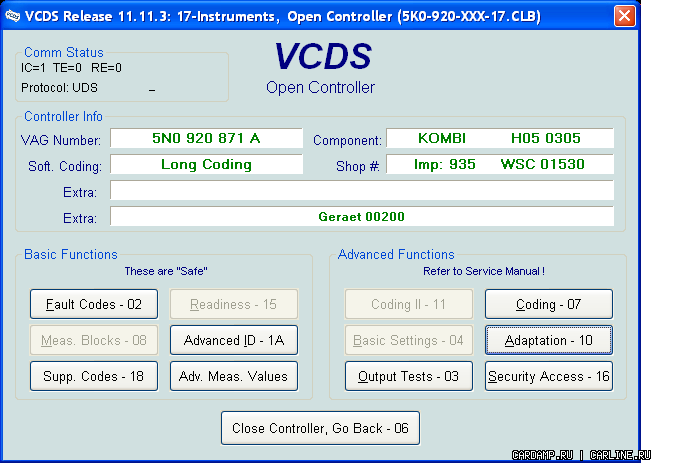
Task: Click the Refer to Service Manual ! text
Action: [x=484, y=271]
